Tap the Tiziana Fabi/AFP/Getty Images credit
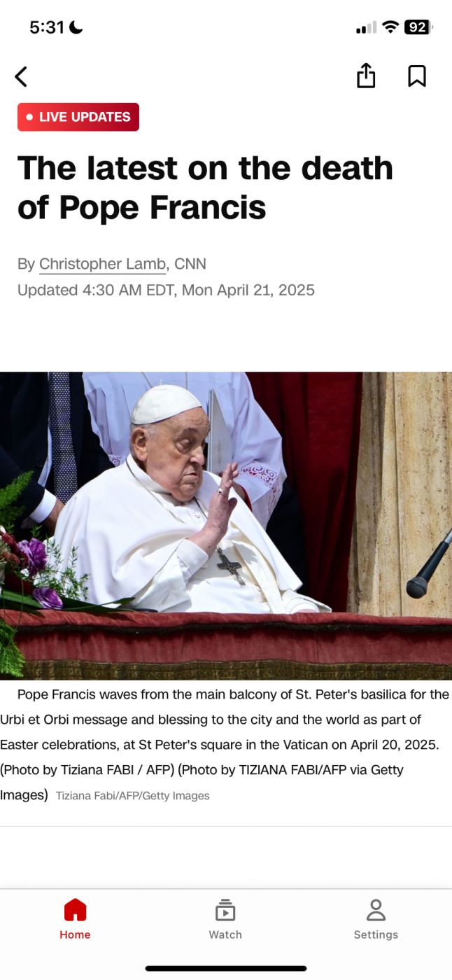This screenshot has width=452, height=980. coord(132,796)
